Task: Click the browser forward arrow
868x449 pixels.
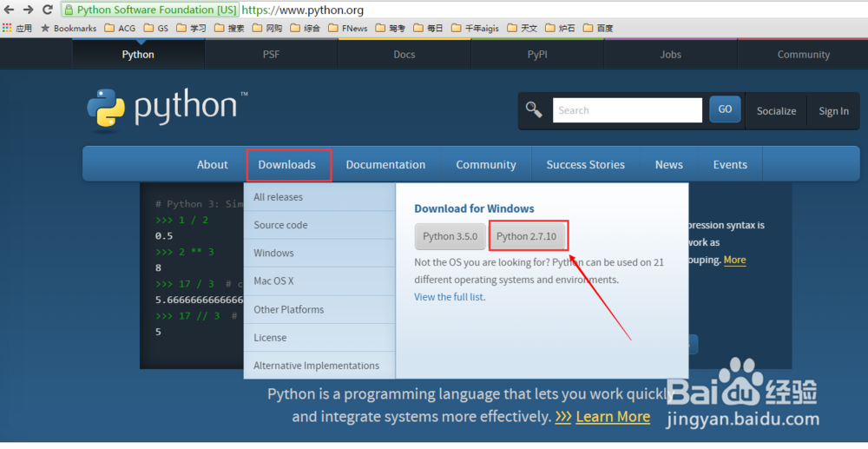Action: [29, 10]
